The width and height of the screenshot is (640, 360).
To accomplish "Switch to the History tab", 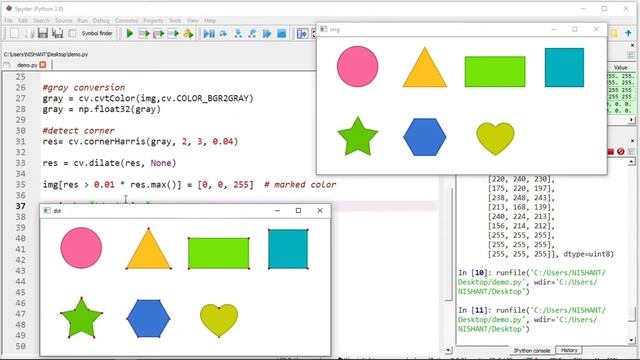I will click(569, 351).
